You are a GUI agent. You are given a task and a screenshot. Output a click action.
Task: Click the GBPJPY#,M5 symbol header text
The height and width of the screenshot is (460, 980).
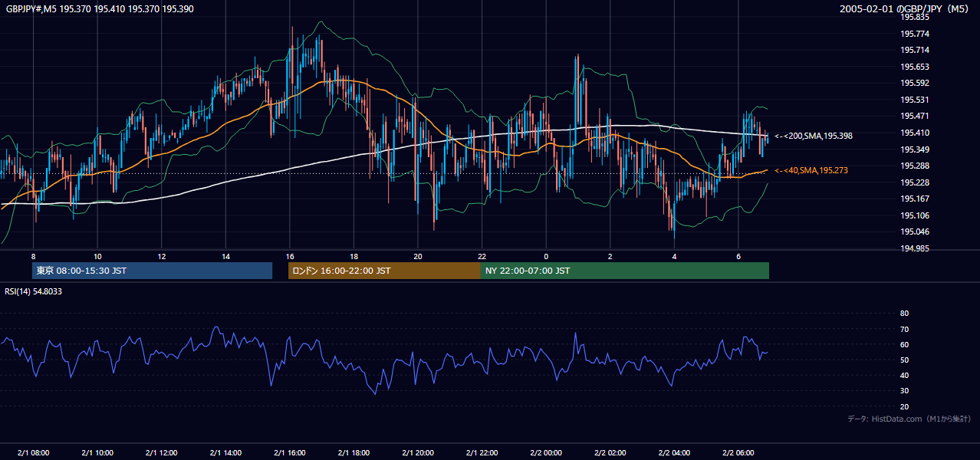pos(98,8)
